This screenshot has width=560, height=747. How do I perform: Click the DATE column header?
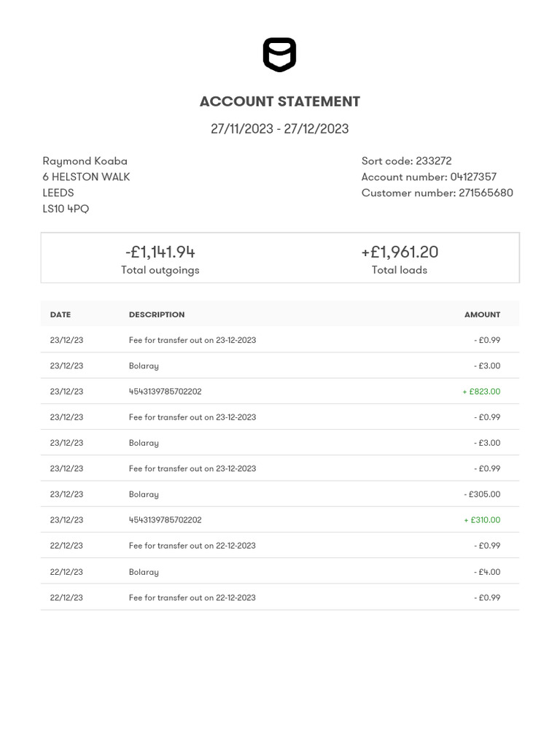[61, 315]
